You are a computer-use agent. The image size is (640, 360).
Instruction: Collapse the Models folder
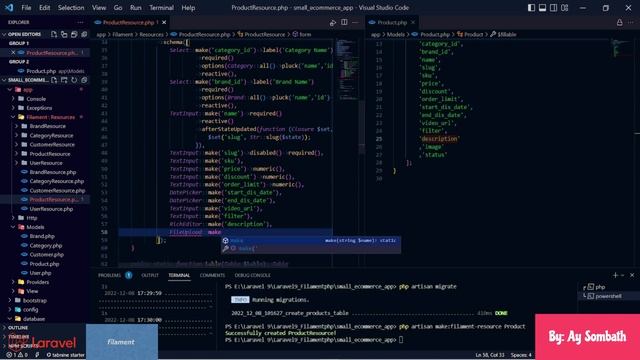[45, 227]
